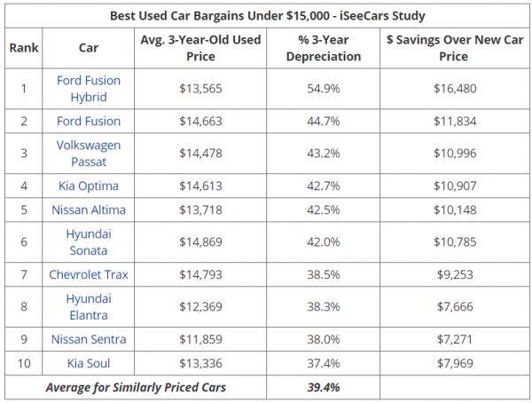The height and width of the screenshot is (403, 532).
Task: Click the $ Savings Over New Car header
Action: [x=455, y=47]
